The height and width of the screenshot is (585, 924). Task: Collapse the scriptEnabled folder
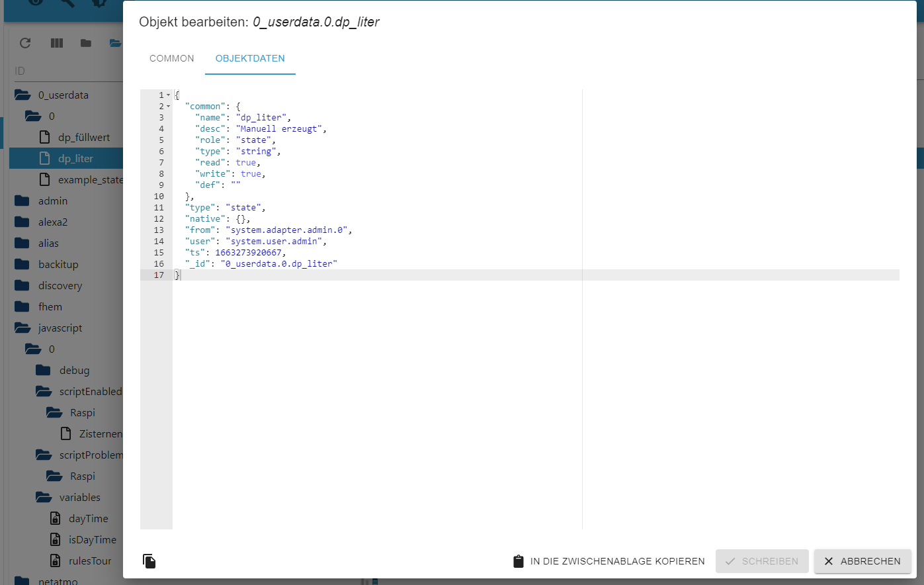pyautogui.click(x=44, y=392)
